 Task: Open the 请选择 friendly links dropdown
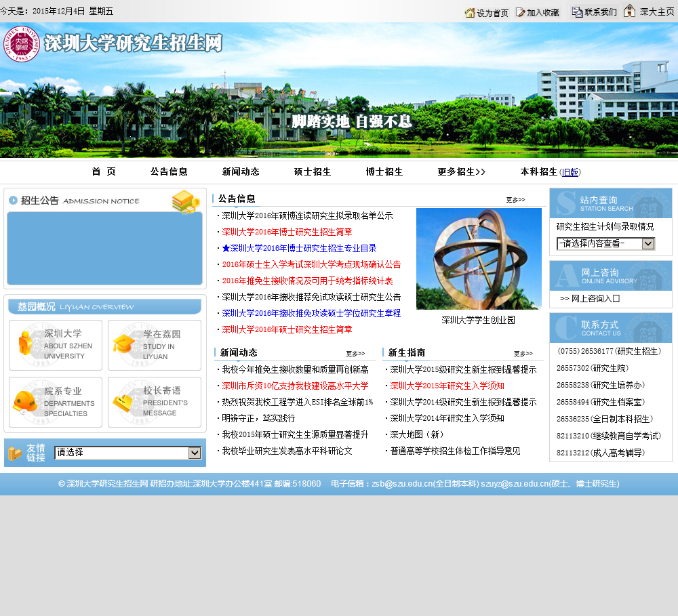click(x=128, y=453)
